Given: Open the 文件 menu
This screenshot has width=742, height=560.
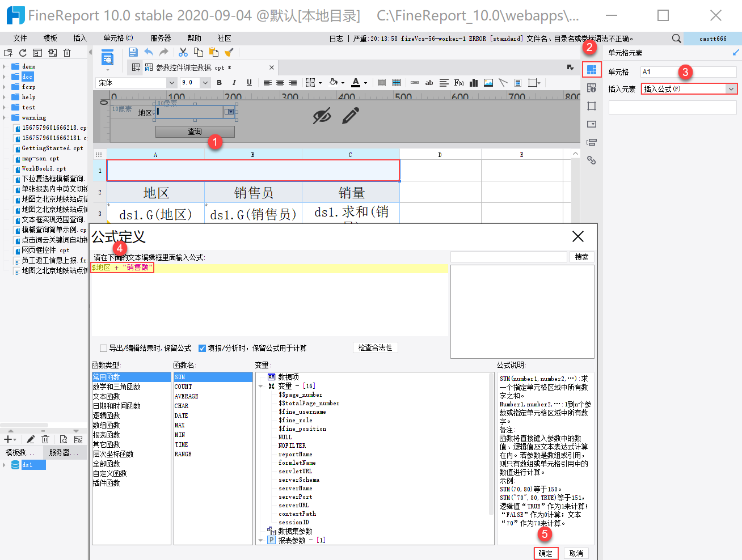Looking at the screenshot, I should click(20, 39).
